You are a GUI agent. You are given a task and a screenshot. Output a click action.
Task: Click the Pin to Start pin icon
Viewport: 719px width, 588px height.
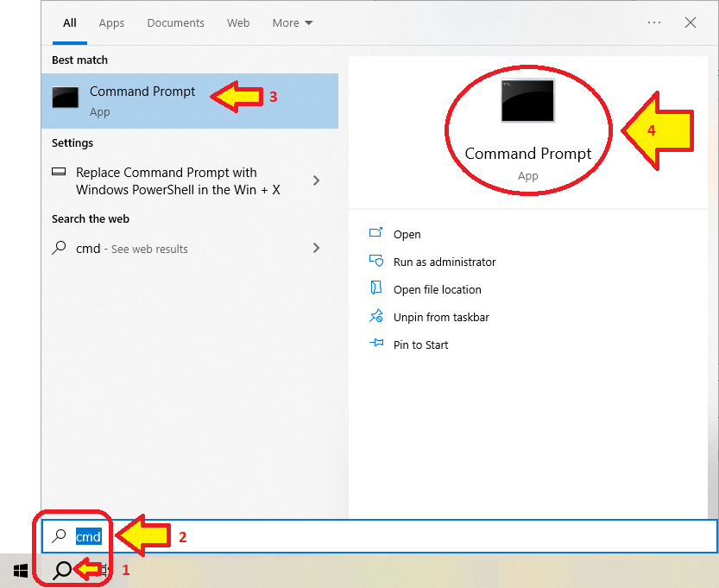pos(376,343)
